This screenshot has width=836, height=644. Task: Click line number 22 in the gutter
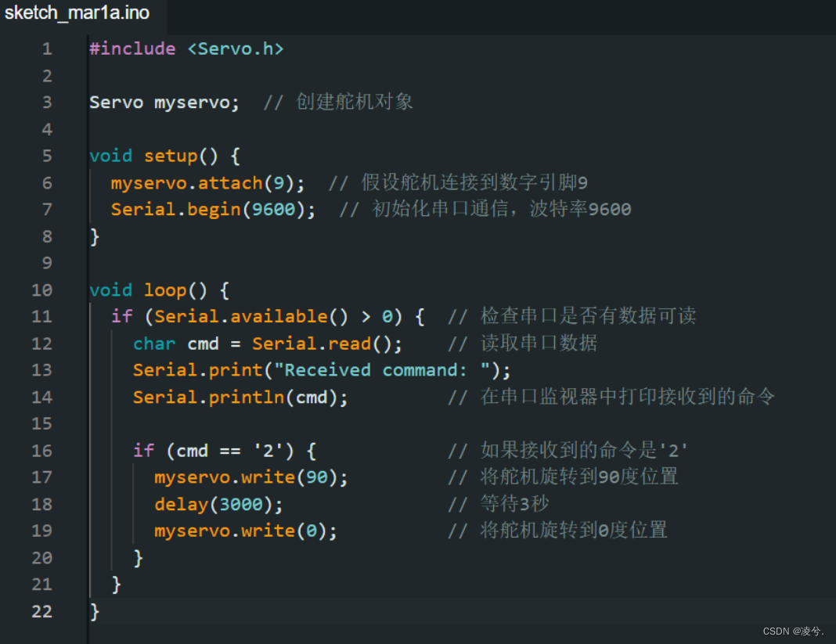pos(41,611)
